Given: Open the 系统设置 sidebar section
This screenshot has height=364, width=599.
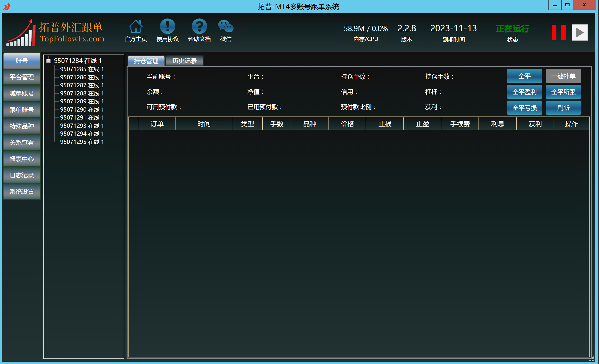Looking at the screenshot, I should point(22,192).
